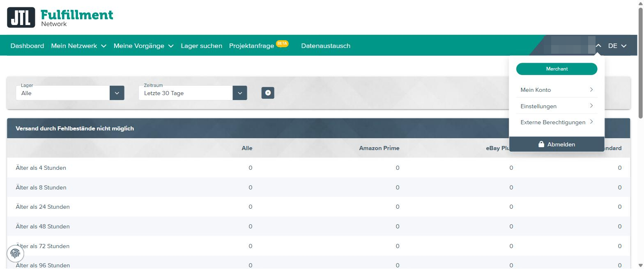Click Alle value in 24 Stunden row

(x=251, y=207)
